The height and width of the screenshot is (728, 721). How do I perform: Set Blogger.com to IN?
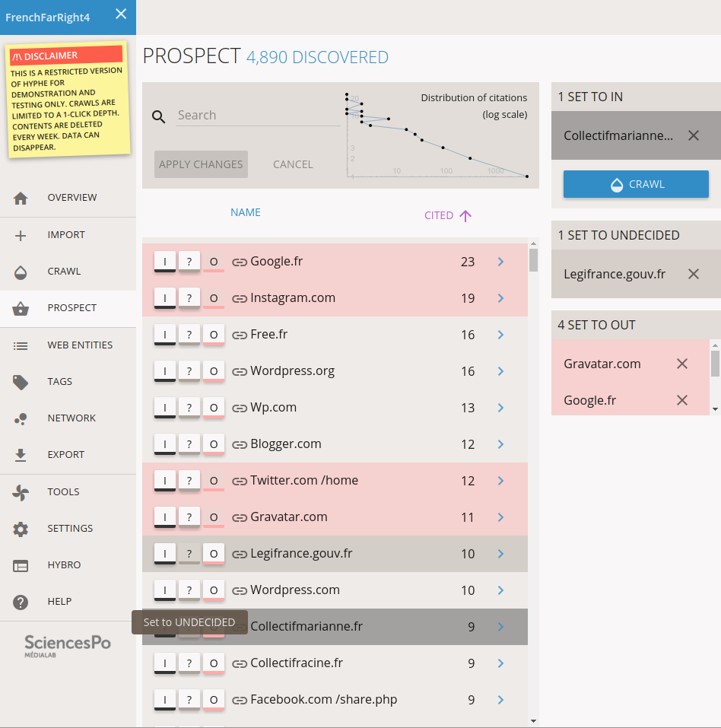tap(165, 445)
